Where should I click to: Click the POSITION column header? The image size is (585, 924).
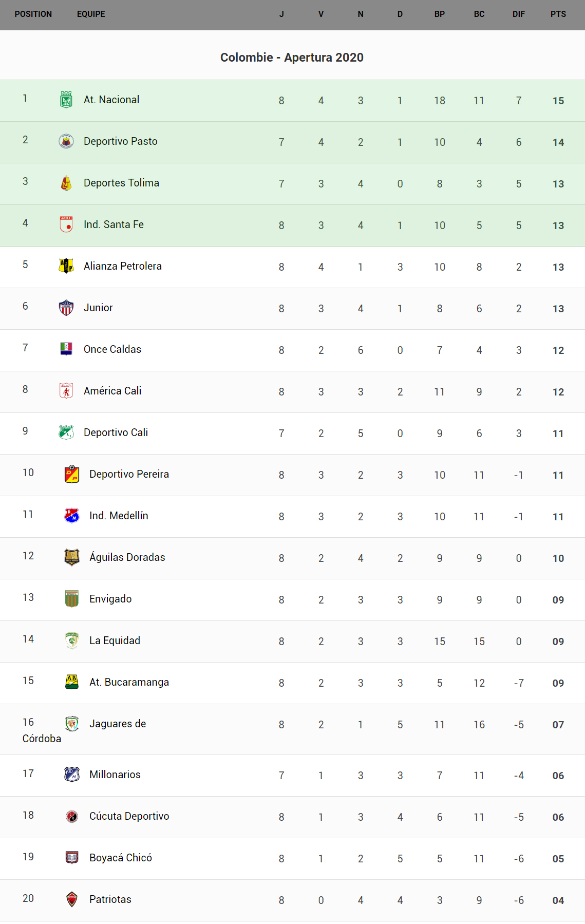(x=33, y=14)
